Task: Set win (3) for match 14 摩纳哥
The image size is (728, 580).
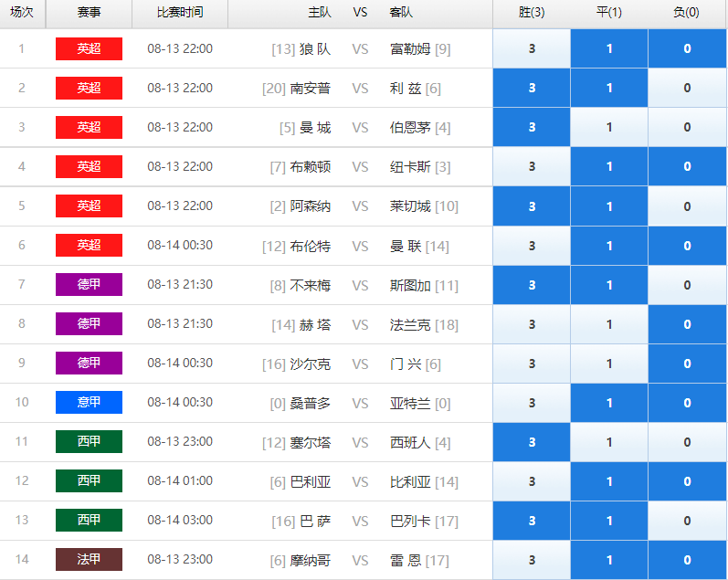Action: (532, 560)
